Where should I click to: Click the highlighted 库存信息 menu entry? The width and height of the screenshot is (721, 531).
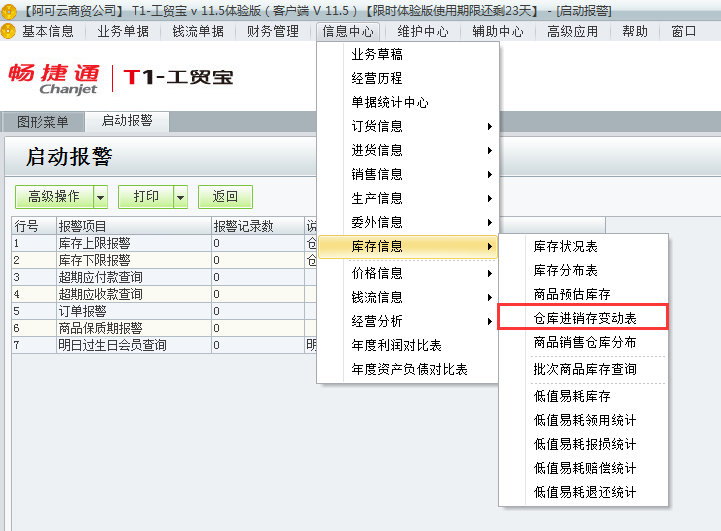coord(407,246)
